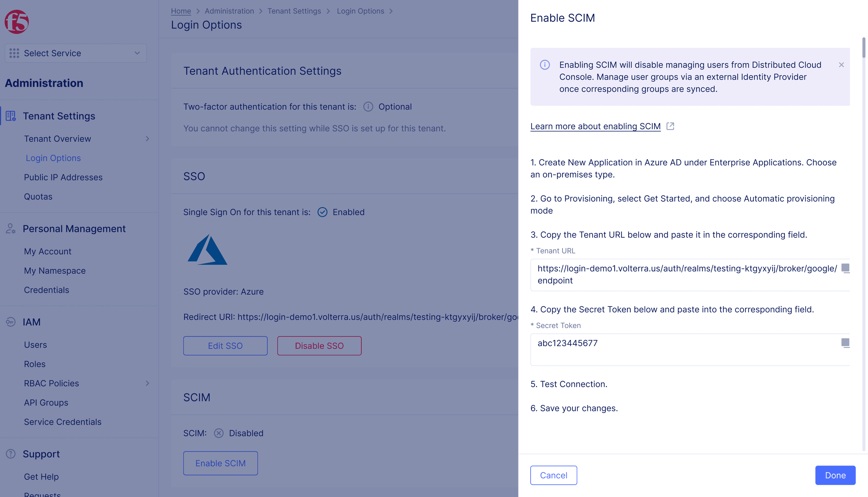This screenshot has height=497, width=868.
Task: Open the Select Service grid icon
Action: point(14,53)
